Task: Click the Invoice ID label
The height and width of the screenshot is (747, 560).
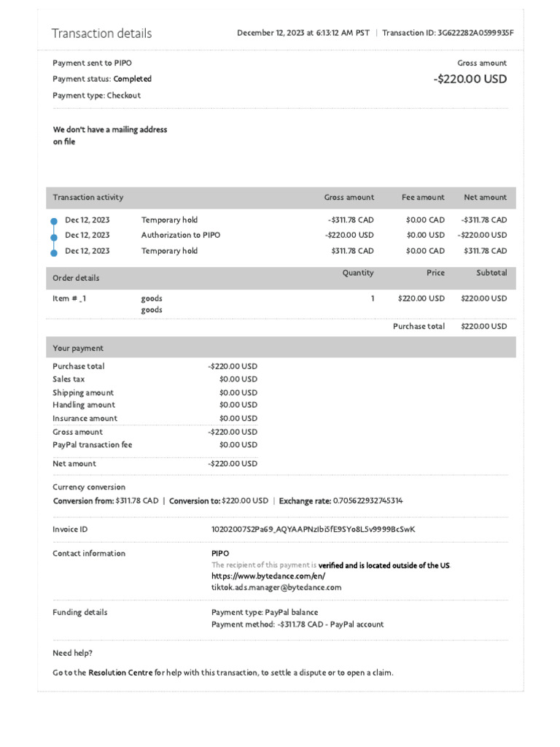Action: [70, 530]
